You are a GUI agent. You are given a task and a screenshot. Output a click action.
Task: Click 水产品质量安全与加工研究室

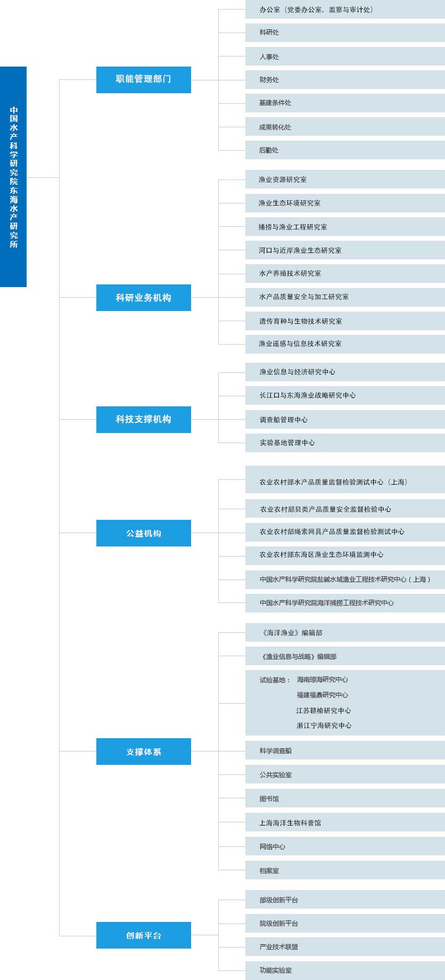click(345, 297)
